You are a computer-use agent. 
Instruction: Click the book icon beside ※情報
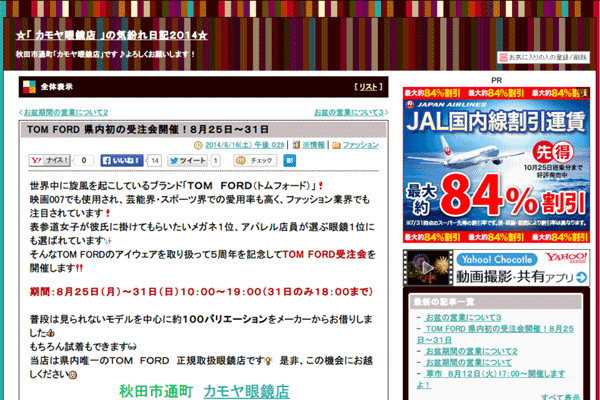(296, 145)
